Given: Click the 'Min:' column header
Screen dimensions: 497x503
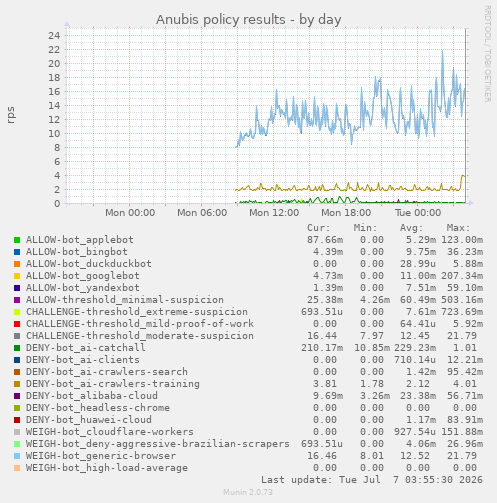Looking at the screenshot, I should coord(365,228).
